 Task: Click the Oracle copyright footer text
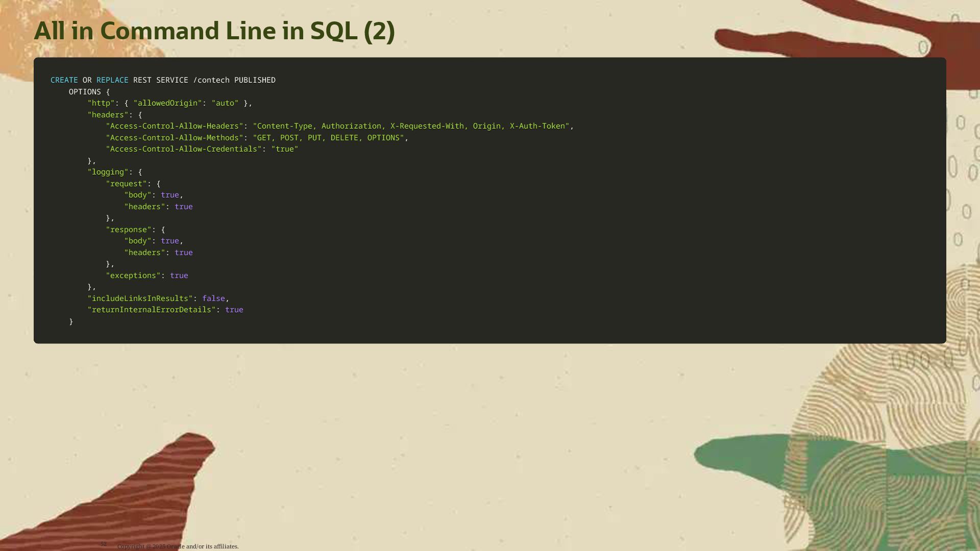(178, 546)
